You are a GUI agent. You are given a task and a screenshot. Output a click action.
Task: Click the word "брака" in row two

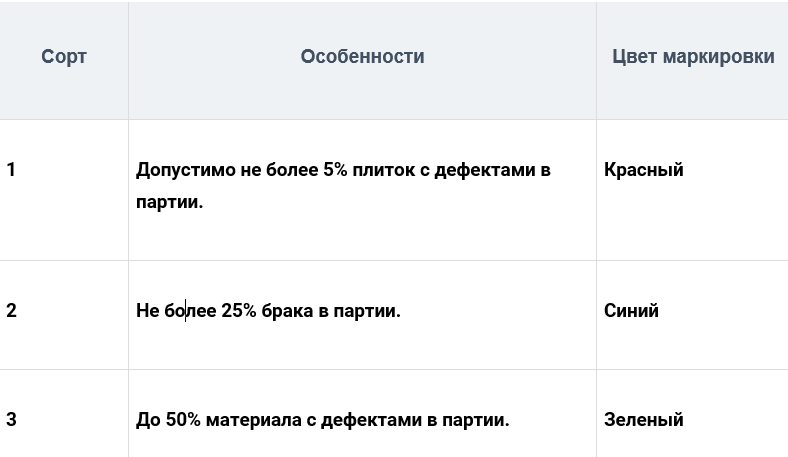tap(288, 311)
